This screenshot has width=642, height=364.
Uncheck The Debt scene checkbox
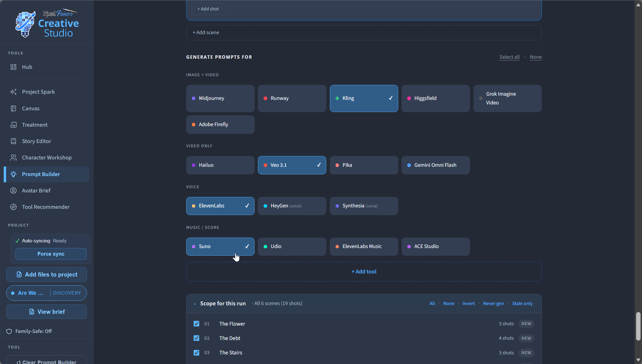point(196,338)
